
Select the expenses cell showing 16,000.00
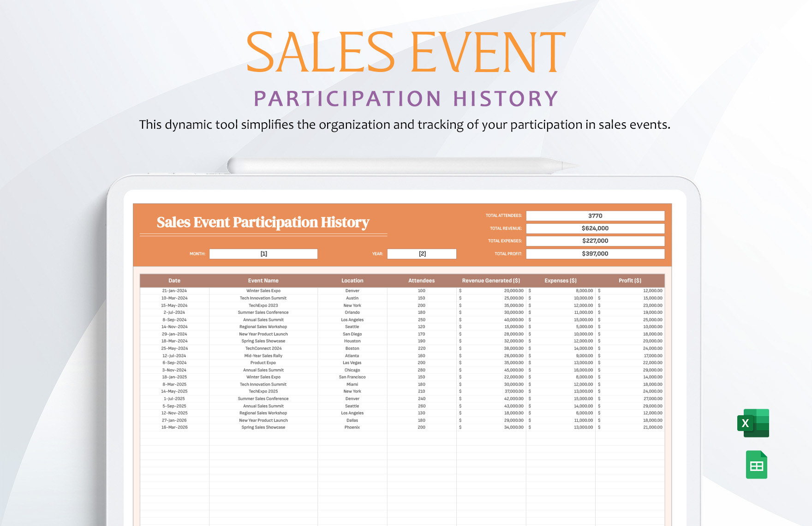pyautogui.click(x=561, y=370)
